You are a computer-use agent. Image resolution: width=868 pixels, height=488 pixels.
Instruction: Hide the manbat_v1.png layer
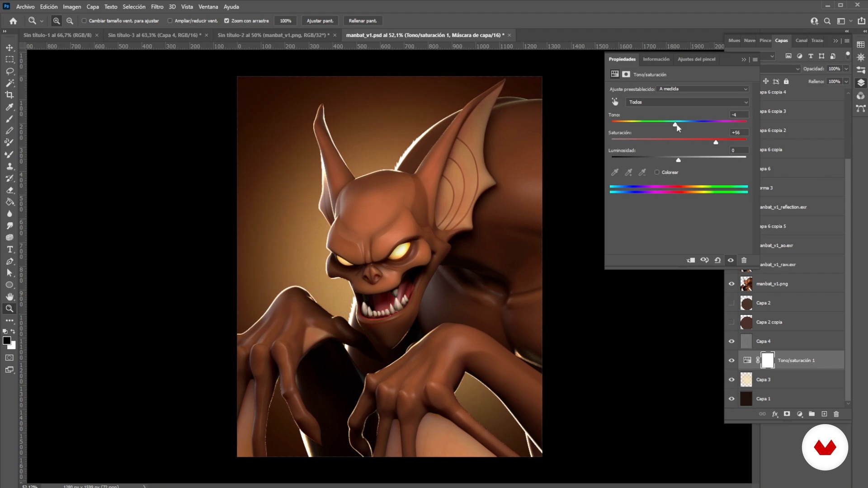pyautogui.click(x=731, y=284)
